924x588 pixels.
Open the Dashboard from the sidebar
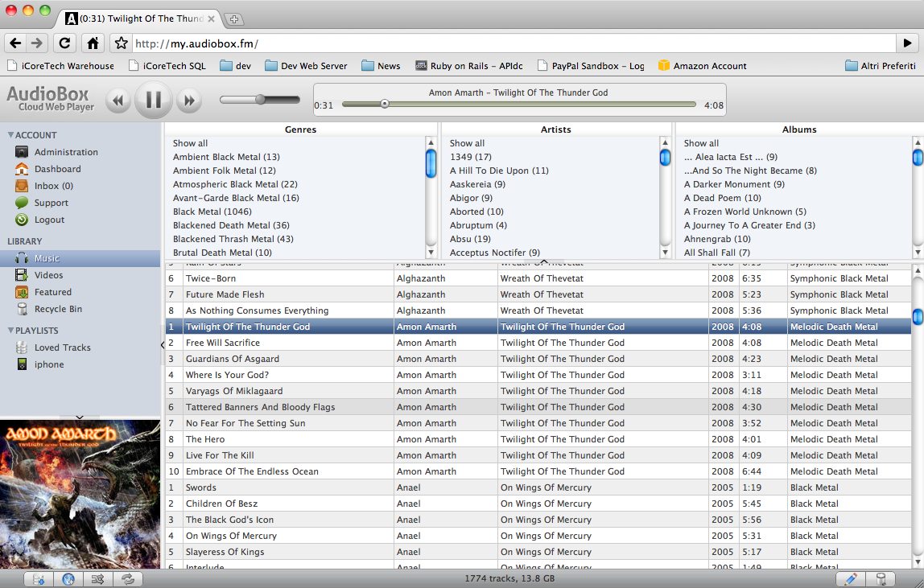point(57,169)
